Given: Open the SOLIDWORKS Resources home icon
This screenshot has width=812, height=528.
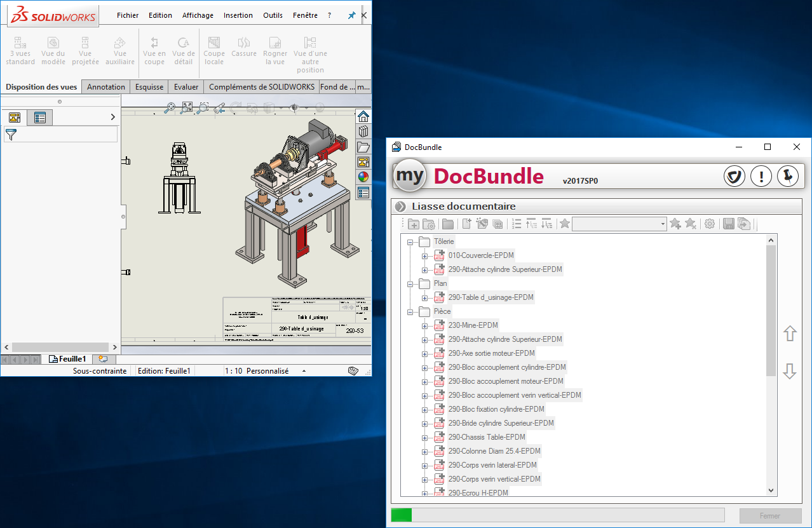Looking at the screenshot, I should coord(363,116).
